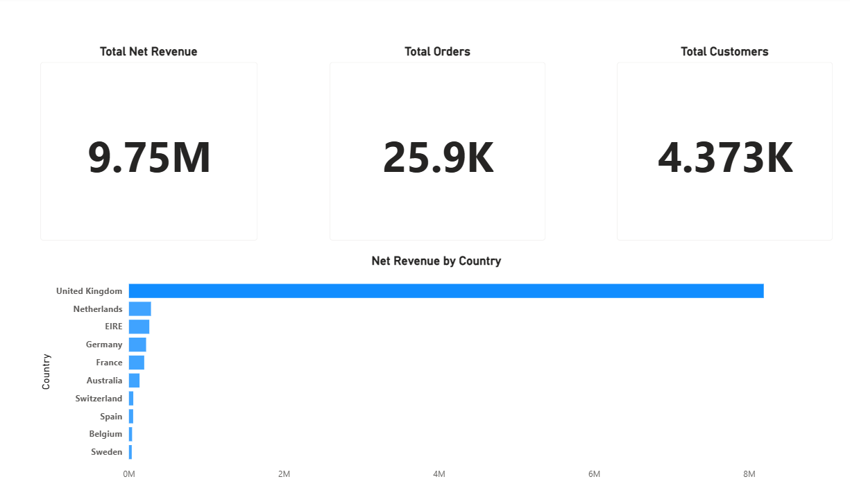Viewport: 850px width, 504px height.
Task: Click the Spain bar
Action: 130,416
